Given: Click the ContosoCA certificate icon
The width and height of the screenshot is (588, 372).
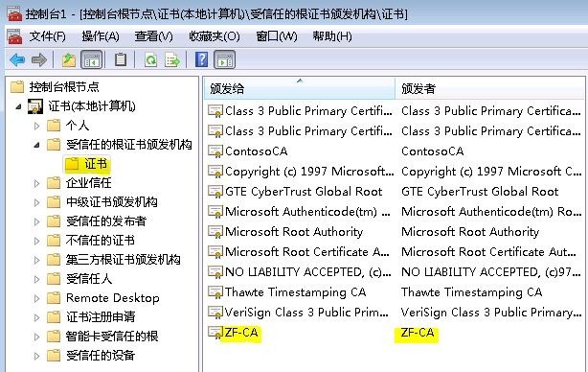Looking at the screenshot, I should click(215, 151).
